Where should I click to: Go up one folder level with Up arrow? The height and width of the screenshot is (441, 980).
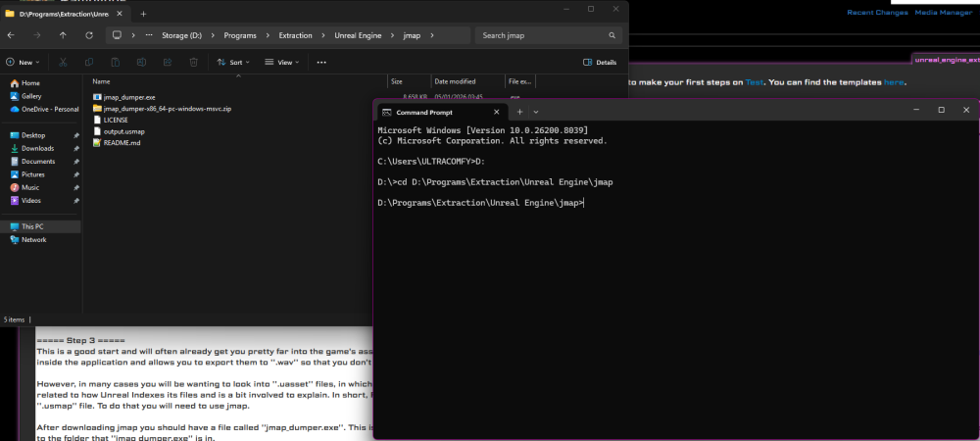63,35
